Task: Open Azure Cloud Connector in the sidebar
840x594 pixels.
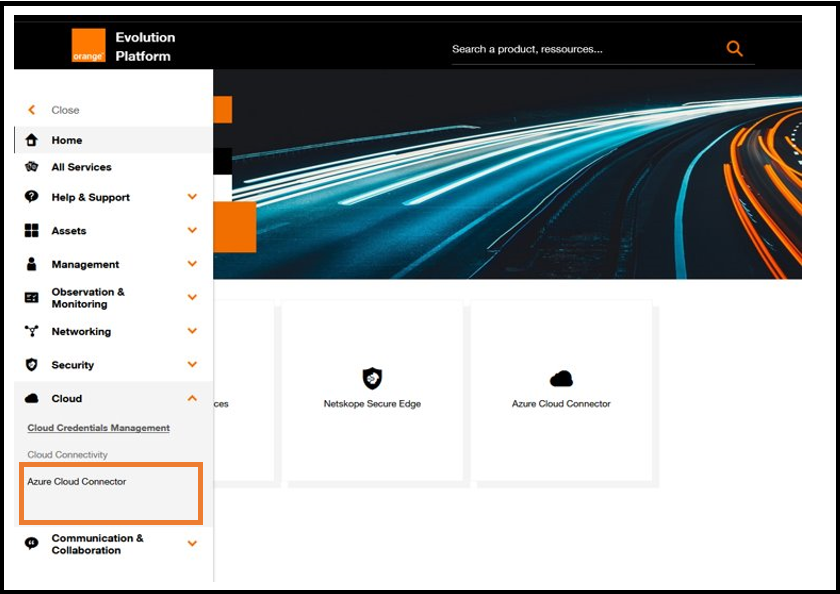Action: [77, 482]
